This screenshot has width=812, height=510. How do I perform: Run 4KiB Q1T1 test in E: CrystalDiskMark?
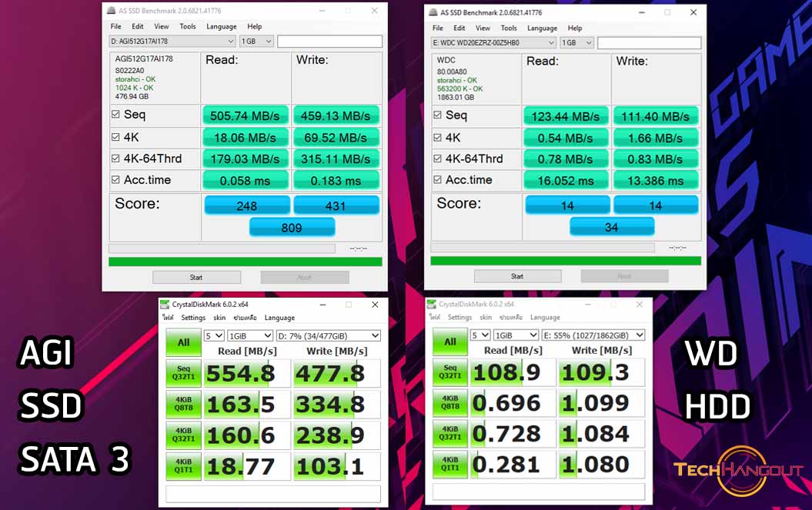tap(450, 464)
